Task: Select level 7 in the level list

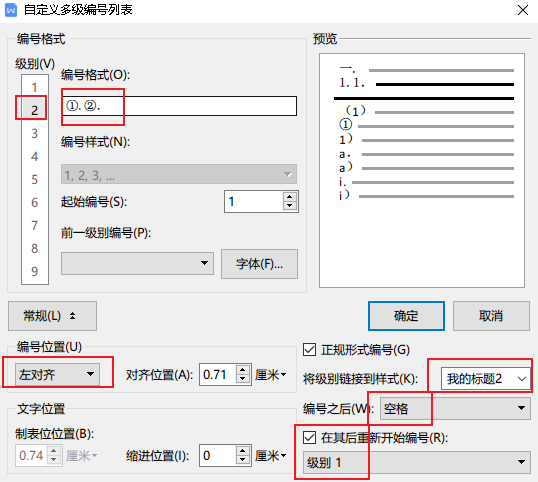Action: (x=35, y=225)
